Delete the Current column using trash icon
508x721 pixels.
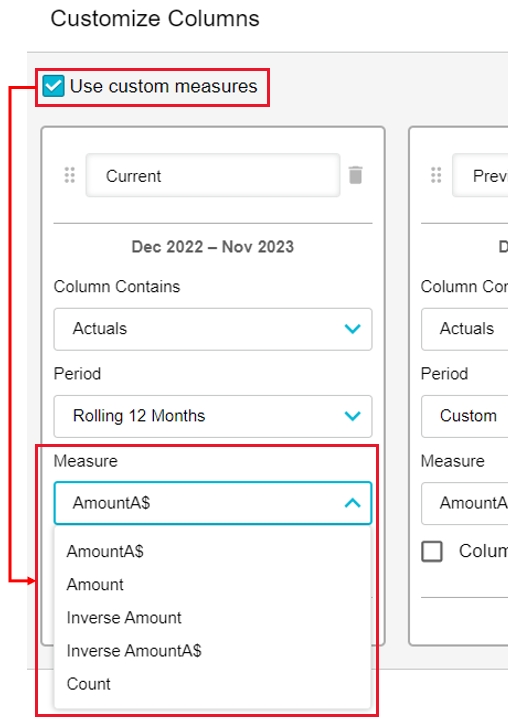[355, 175]
